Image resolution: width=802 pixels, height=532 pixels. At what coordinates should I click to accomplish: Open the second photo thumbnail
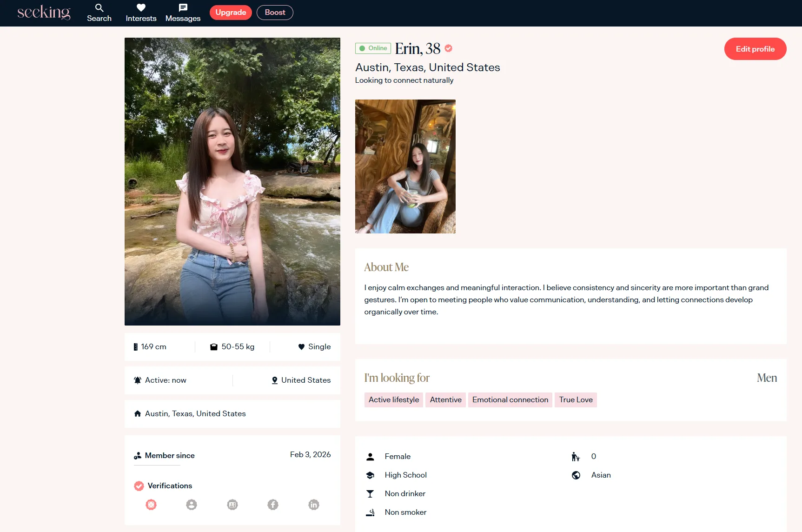pyautogui.click(x=405, y=166)
